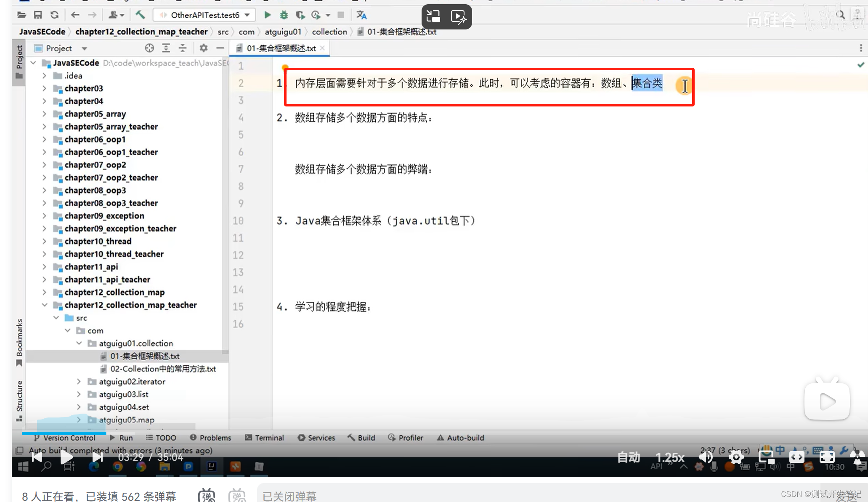Run with the green play icon
The image size is (868, 502).
coord(267,15)
